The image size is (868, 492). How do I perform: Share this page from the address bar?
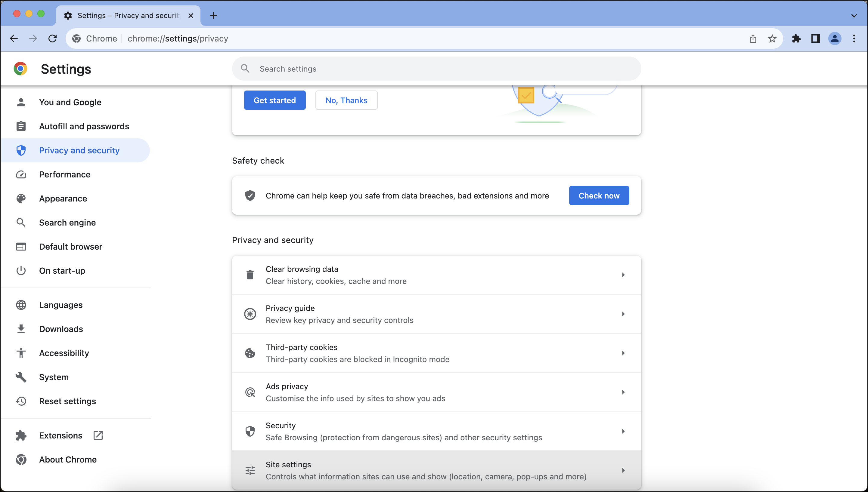coord(753,38)
